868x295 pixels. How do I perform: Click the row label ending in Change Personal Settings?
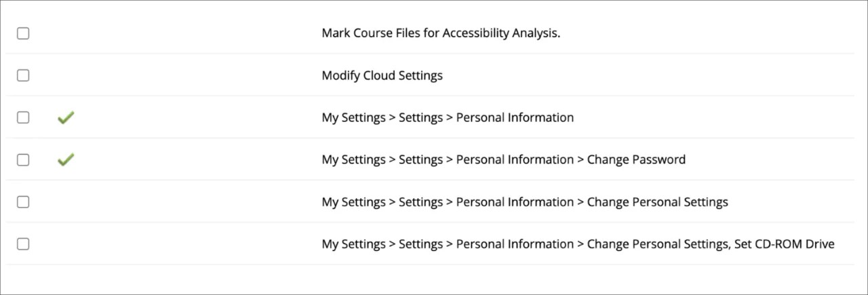(x=524, y=201)
